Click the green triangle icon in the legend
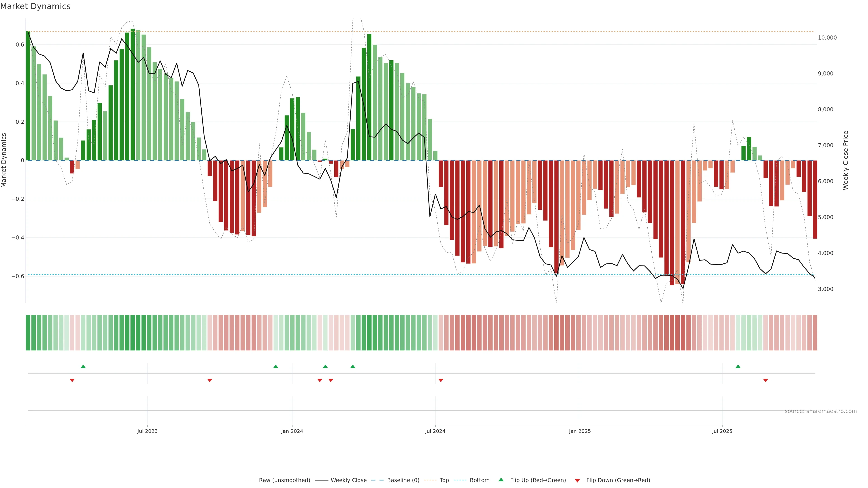 point(501,480)
